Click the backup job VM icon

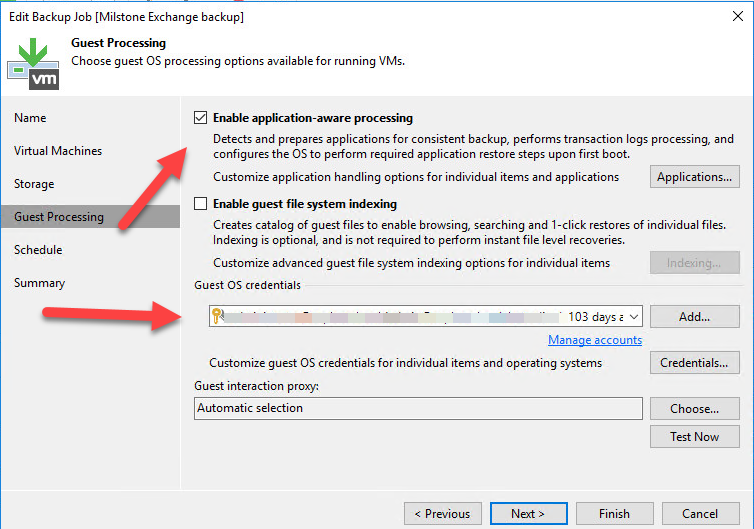click(x=33, y=64)
